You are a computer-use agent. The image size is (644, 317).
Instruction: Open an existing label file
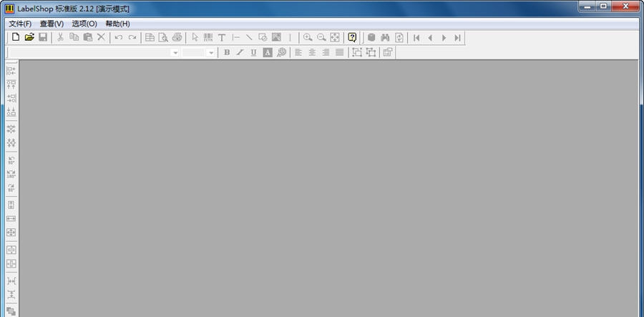(29, 37)
